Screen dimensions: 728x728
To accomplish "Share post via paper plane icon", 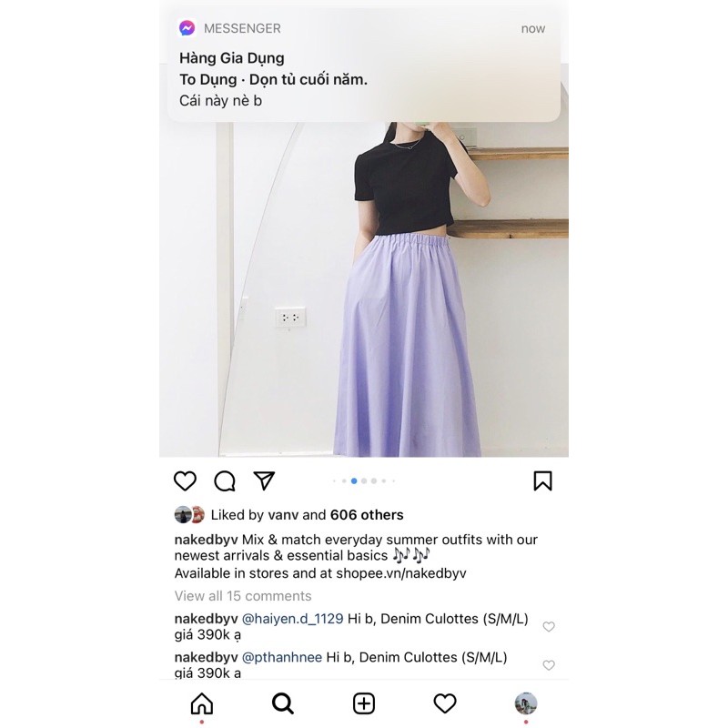I will [264, 480].
